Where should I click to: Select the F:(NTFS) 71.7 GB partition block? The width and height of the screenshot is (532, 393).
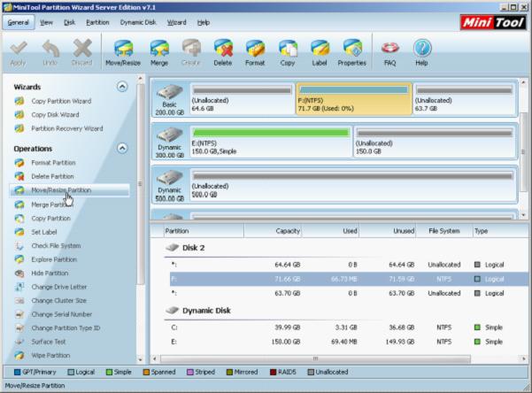pos(354,99)
